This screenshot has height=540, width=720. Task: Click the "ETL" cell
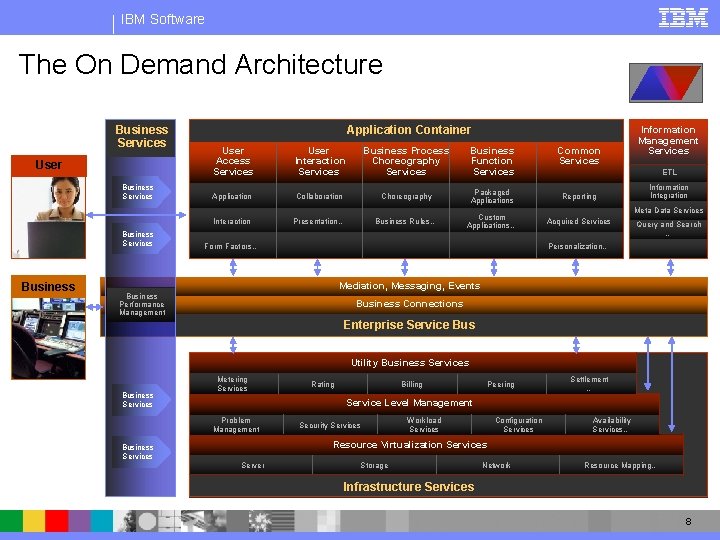click(669, 172)
